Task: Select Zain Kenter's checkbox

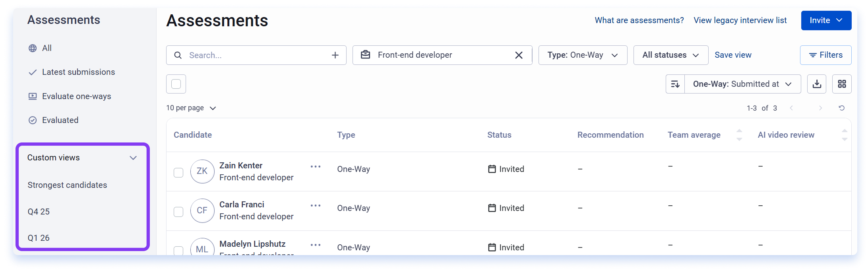Action: [x=178, y=172]
